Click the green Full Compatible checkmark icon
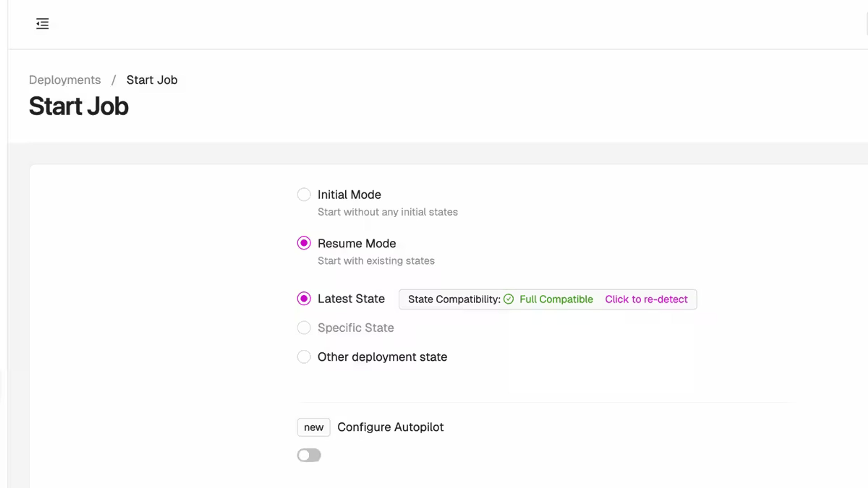This screenshot has height=488, width=868. (508, 299)
